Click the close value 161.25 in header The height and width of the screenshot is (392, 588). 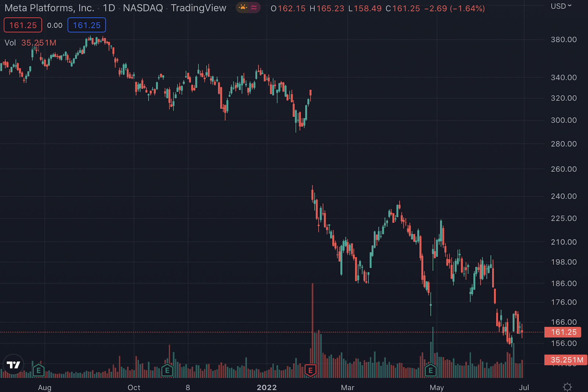pyautogui.click(x=406, y=8)
